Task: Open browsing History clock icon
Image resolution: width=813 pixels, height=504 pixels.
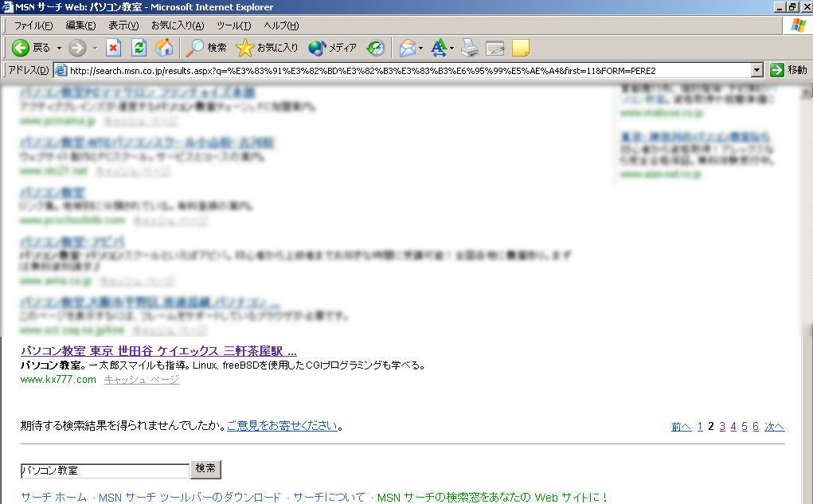Action: (374, 48)
